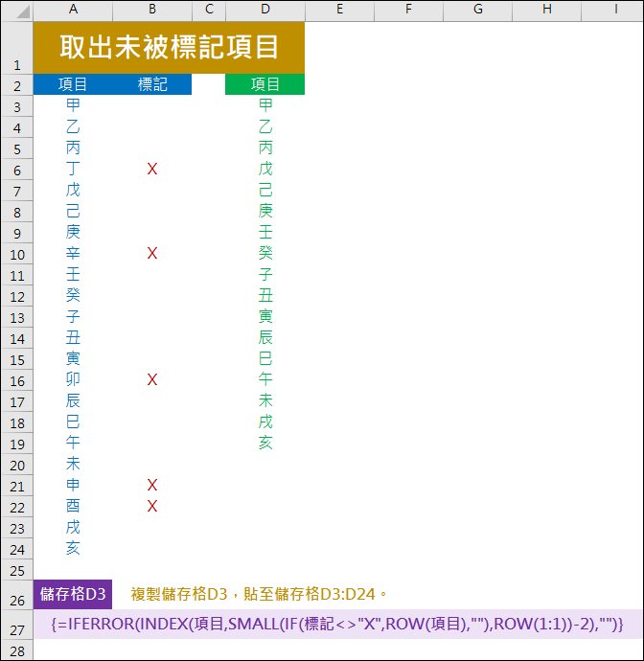The width and height of the screenshot is (644, 661).
Task: Click the red X in row 22
Action: click(152, 507)
